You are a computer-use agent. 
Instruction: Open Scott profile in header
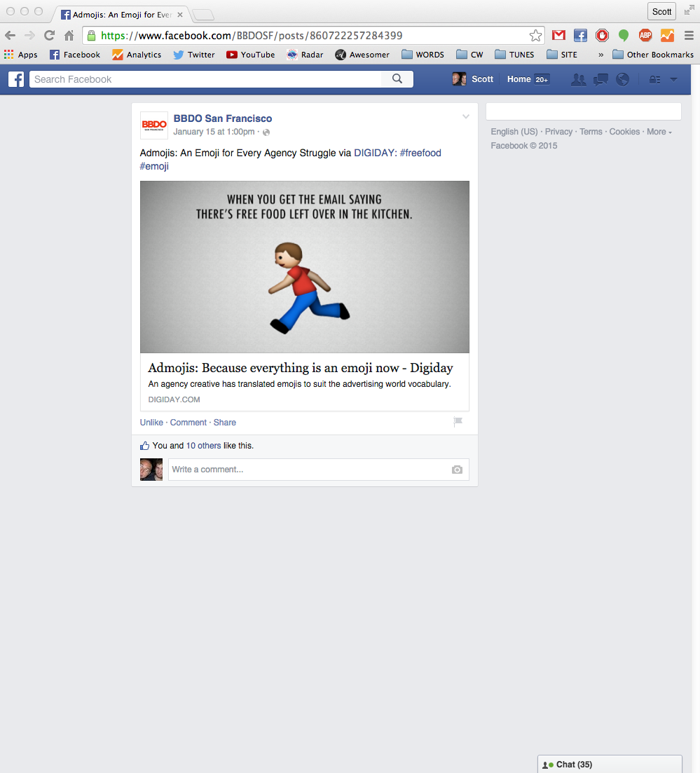pos(473,79)
